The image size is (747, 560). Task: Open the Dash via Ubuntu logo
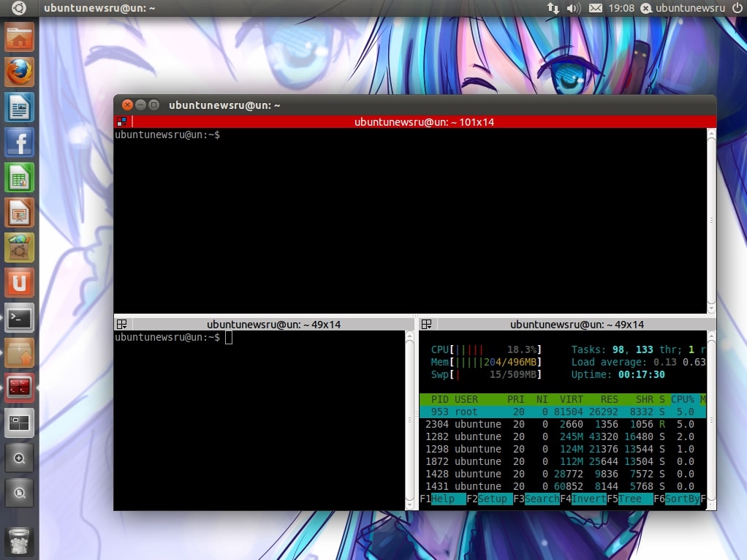(19, 8)
